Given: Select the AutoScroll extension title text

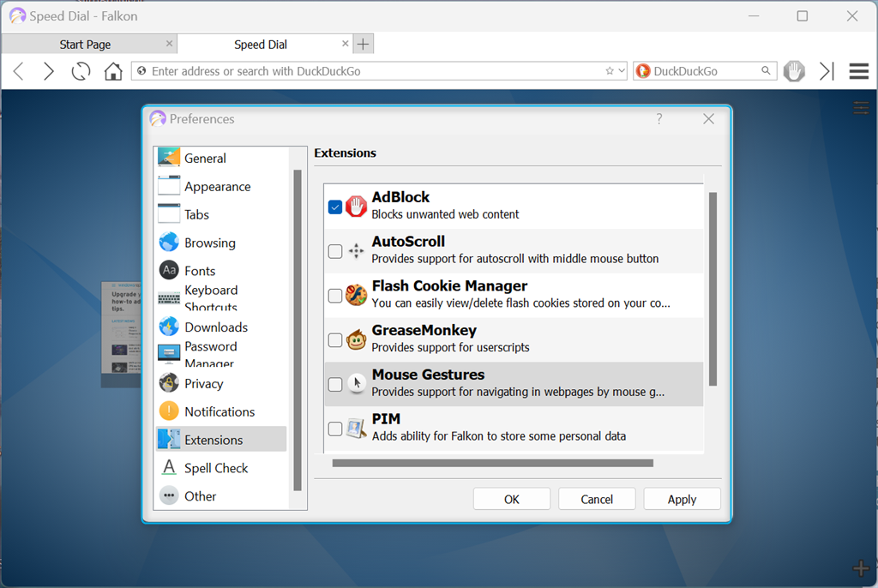Looking at the screenshot, I should point(408,242).
